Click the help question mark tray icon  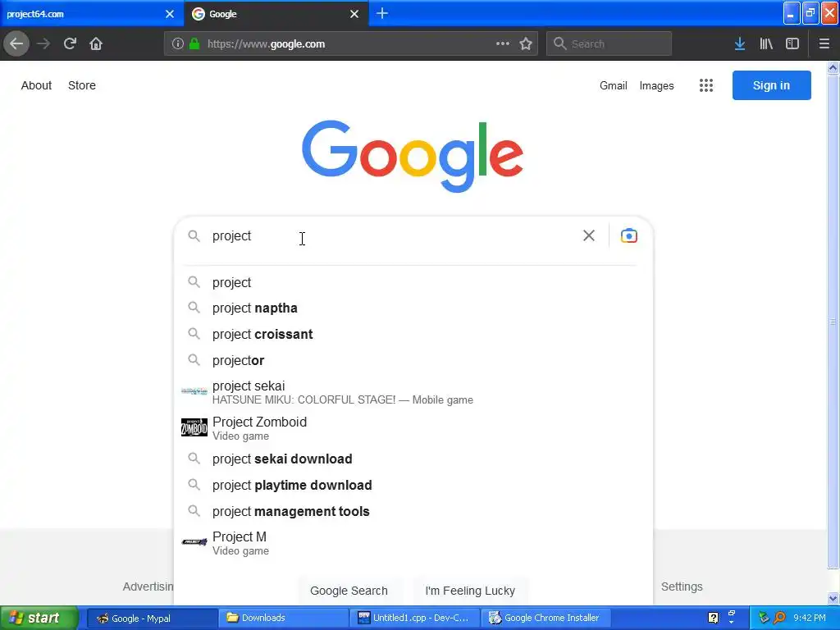tap(713, 618)
